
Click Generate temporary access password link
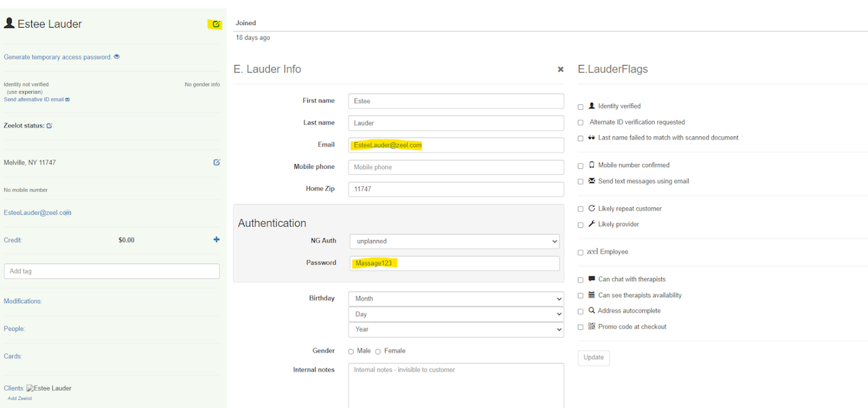pyautogui.click(x=58, y=57)
